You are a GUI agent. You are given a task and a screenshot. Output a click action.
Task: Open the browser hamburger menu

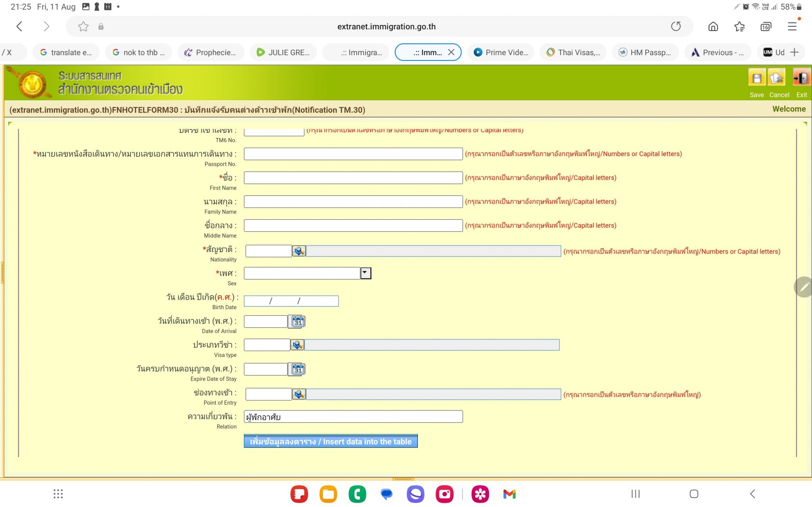pyautogui.click(x=792, y=27)
